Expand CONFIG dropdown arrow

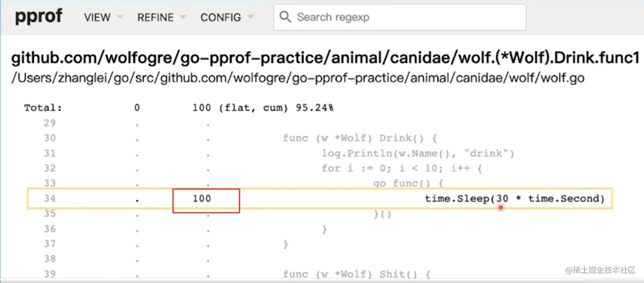(250, 17)
